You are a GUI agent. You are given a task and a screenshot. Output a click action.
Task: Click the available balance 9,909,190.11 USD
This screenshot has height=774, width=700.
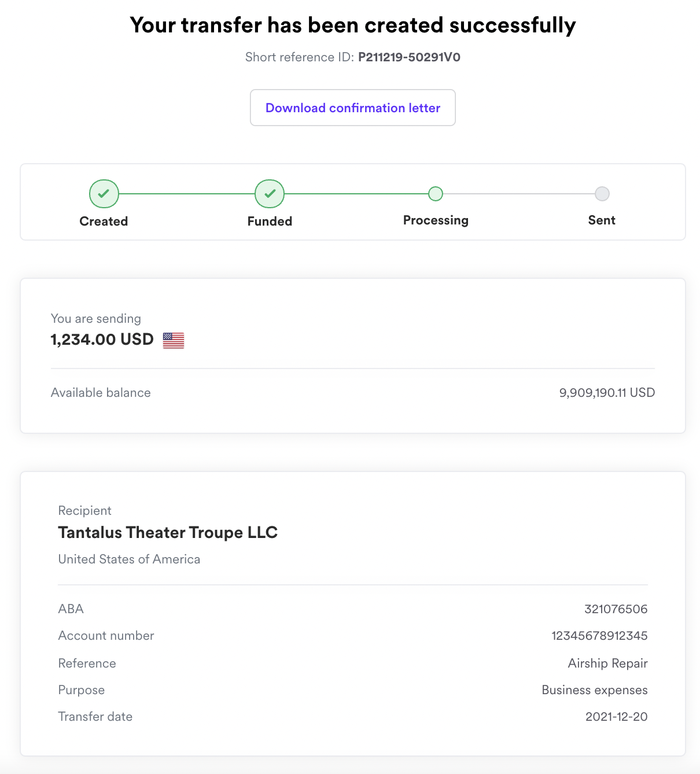pos(607,393)
